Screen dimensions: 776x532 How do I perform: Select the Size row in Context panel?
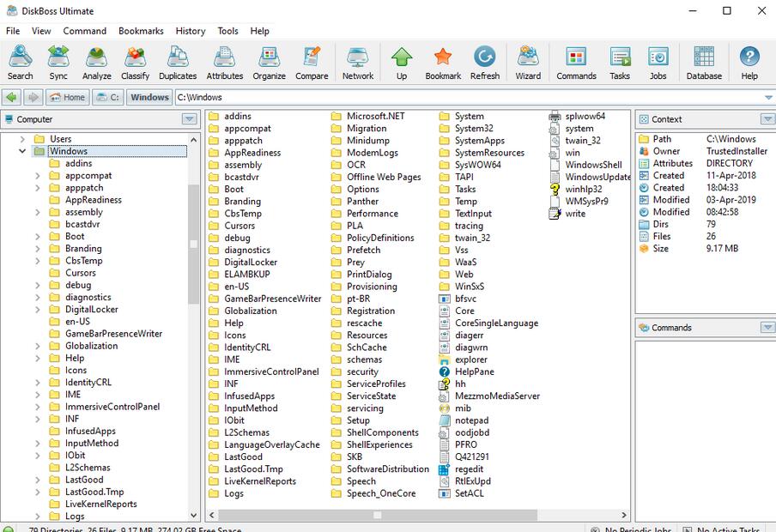click(688, 249)
